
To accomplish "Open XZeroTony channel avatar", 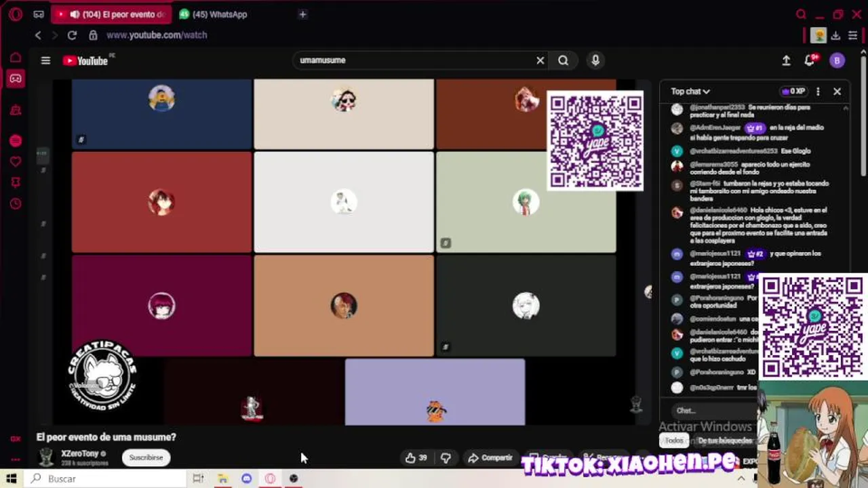I will point(46,457).
